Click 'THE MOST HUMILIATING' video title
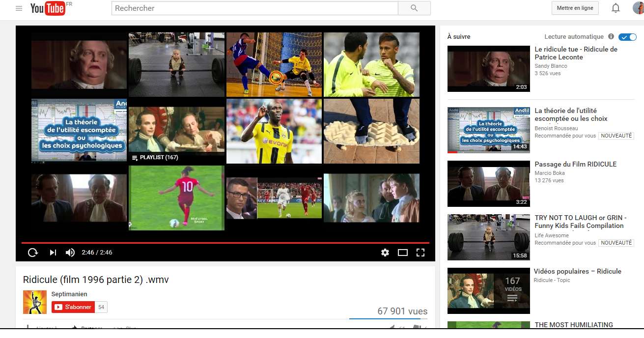 [574, 325]
